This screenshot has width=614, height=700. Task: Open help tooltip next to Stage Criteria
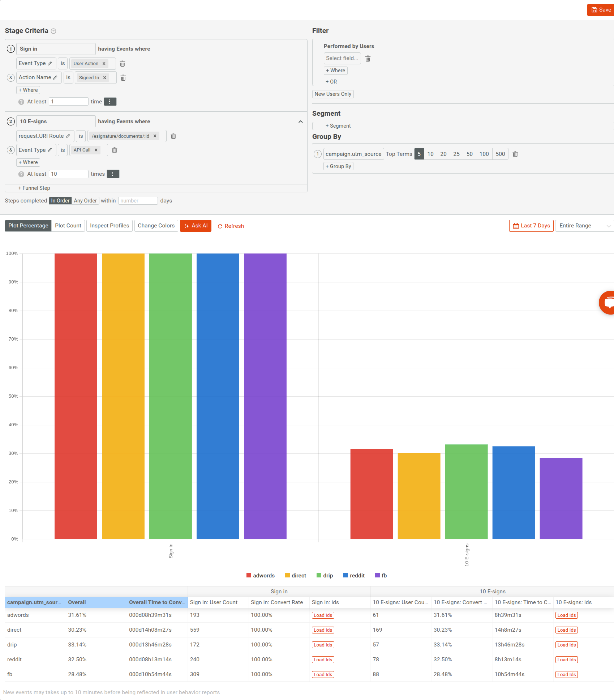[53, 31]
